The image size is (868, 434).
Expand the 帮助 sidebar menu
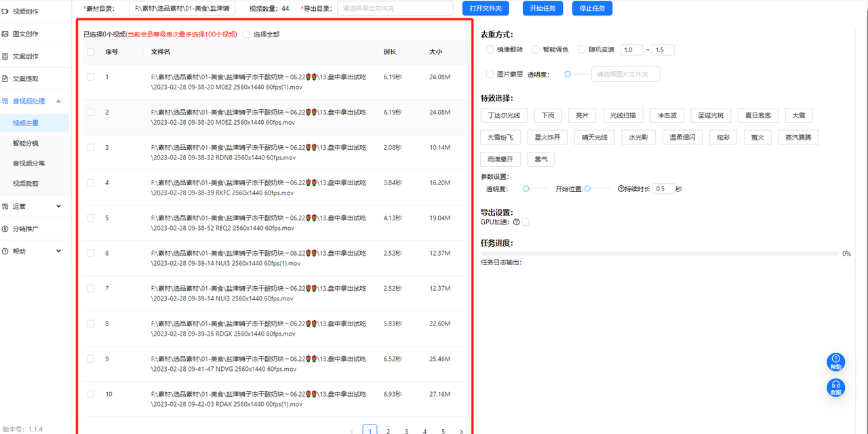click(x=58, y=251)
